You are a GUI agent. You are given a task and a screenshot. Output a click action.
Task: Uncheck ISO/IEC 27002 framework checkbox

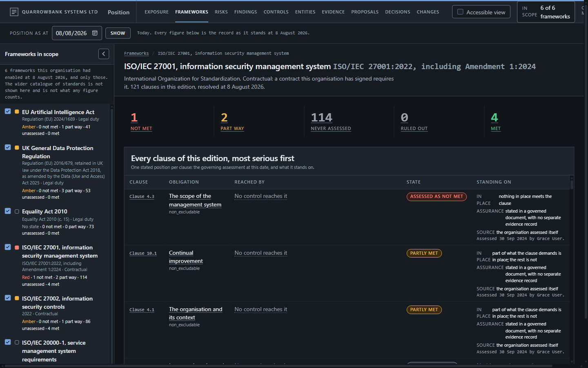pyautogui.click(x=8, y=298)
